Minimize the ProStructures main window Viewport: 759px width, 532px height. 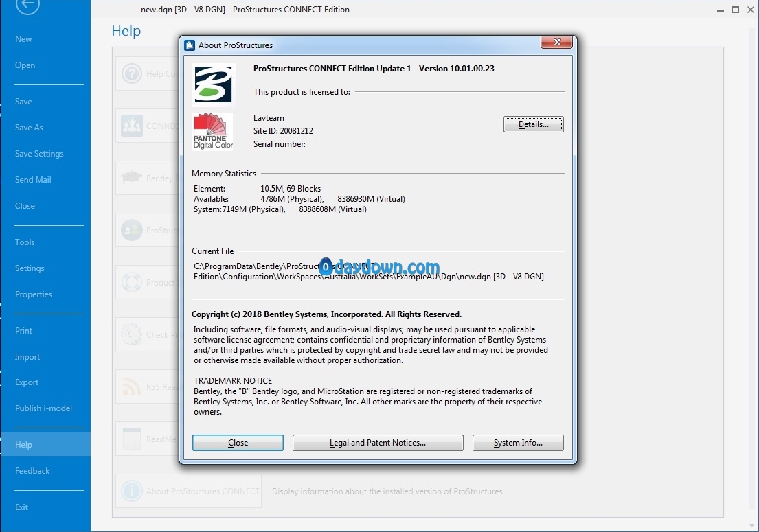pyautogui.click(x=721, y=10)
